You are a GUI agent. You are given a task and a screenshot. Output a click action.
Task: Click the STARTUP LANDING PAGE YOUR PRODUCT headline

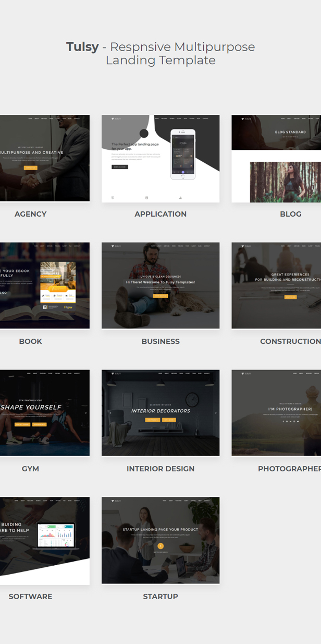[x=160, y=530]
